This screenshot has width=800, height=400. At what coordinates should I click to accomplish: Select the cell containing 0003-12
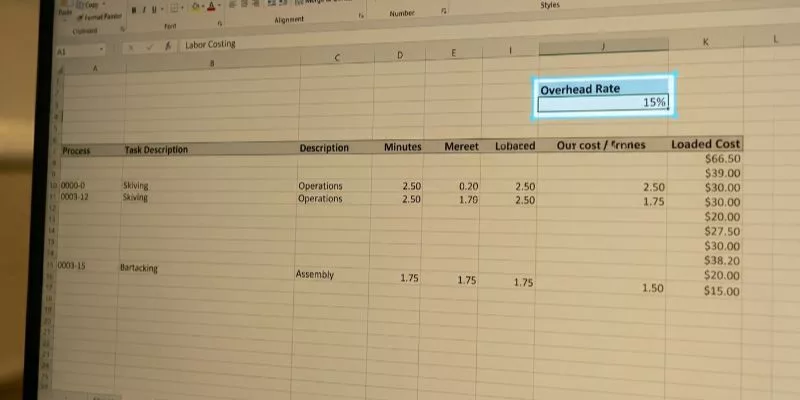point(90,197)
